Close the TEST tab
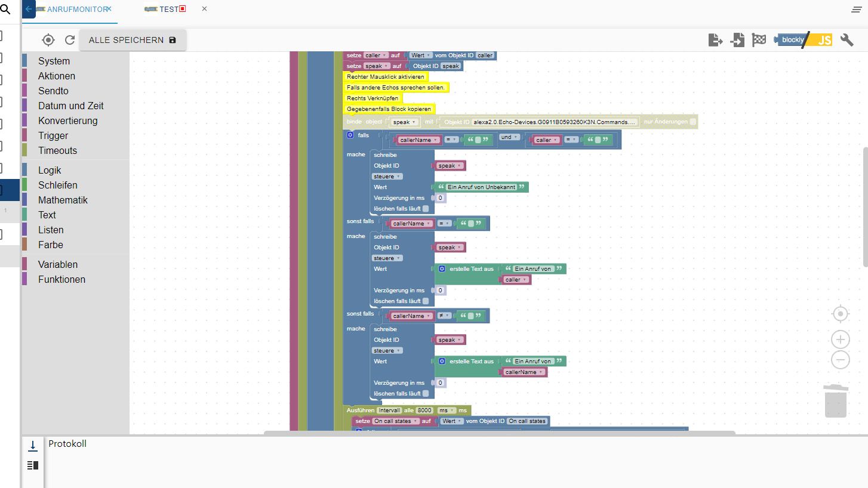 (204, 9)
